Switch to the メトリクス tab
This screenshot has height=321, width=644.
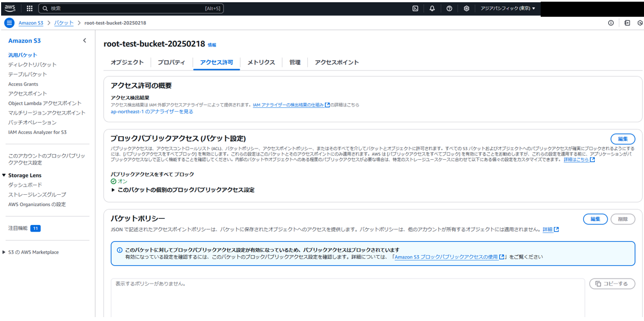click(x=261, y=63)
